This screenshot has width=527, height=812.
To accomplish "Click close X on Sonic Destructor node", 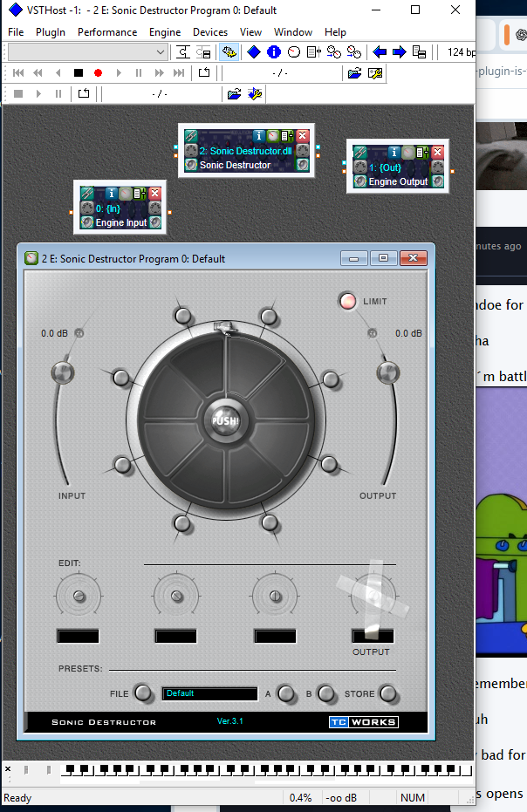I will coord(303,136).
